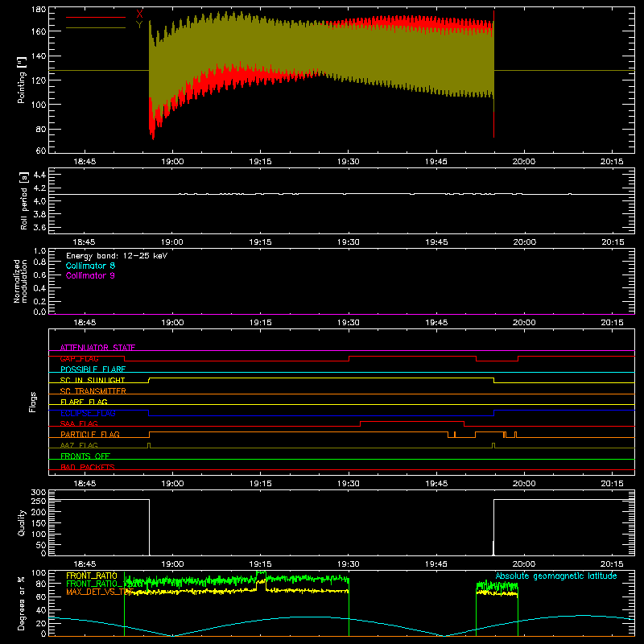
Task: Click the 3.6 tick on the Roll period axis
Action: pyautogui.click(x=39, y=227)
